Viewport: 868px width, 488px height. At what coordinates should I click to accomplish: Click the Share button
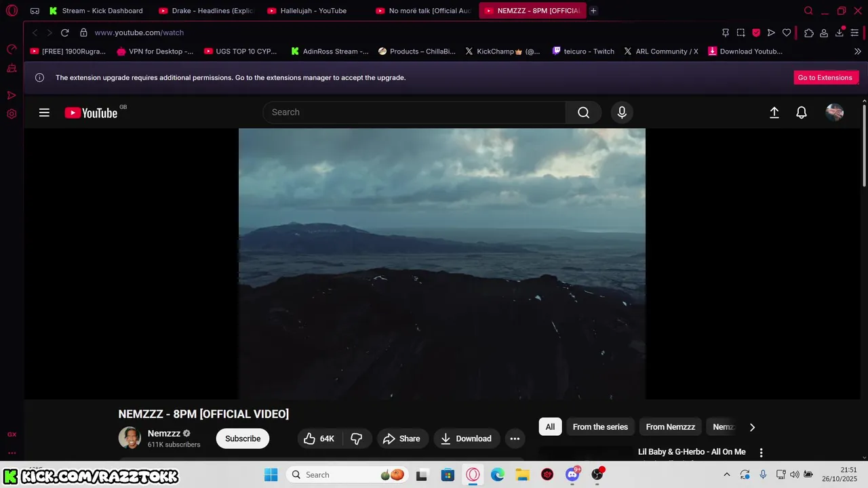pyautogui.click(x=403, y=439)
